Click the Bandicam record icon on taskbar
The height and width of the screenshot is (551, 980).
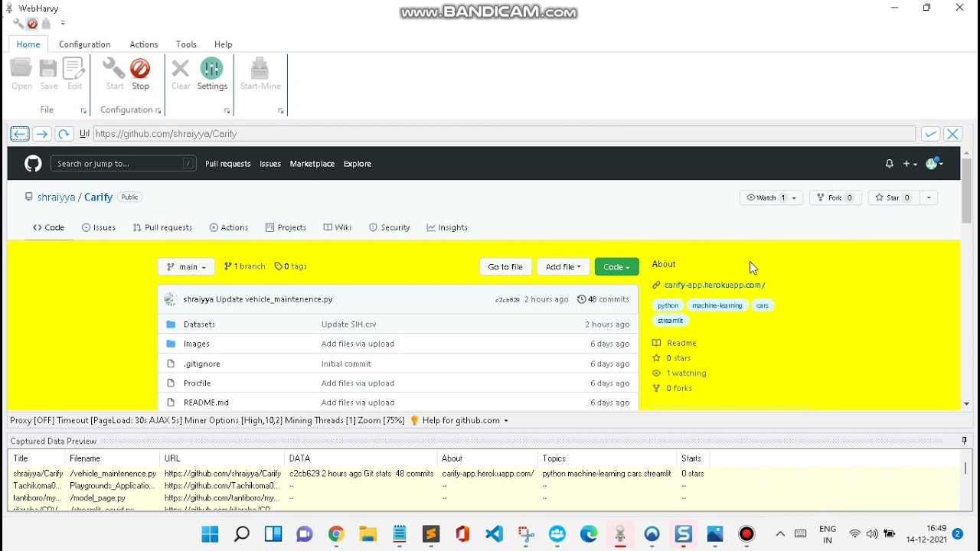click(746, 534)
